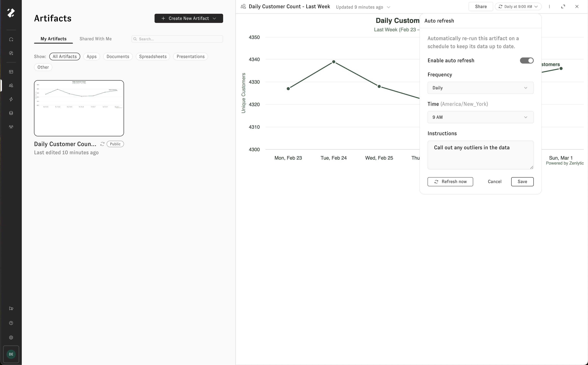Open the help question mark icon
The height and width of the screenshot is (365, 588).
click(11, 323)
